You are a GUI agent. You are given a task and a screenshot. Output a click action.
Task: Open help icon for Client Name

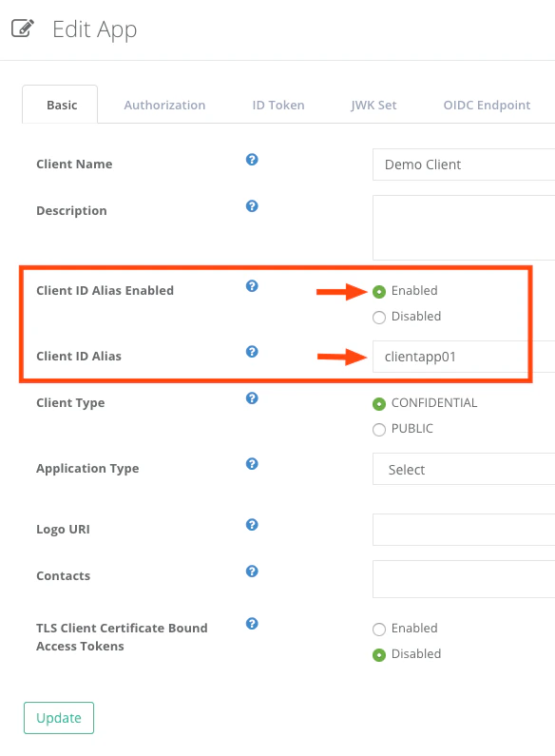(x=252, y=160)
